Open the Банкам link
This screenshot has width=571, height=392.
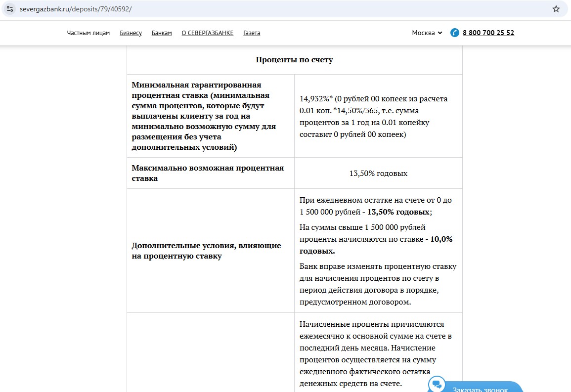[x=162, y=33]
